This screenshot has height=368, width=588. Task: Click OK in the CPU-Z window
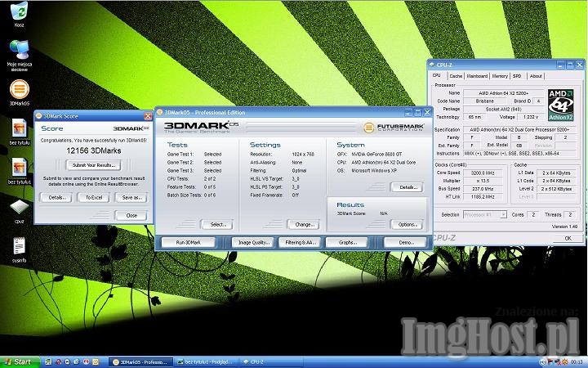[568, 238]
